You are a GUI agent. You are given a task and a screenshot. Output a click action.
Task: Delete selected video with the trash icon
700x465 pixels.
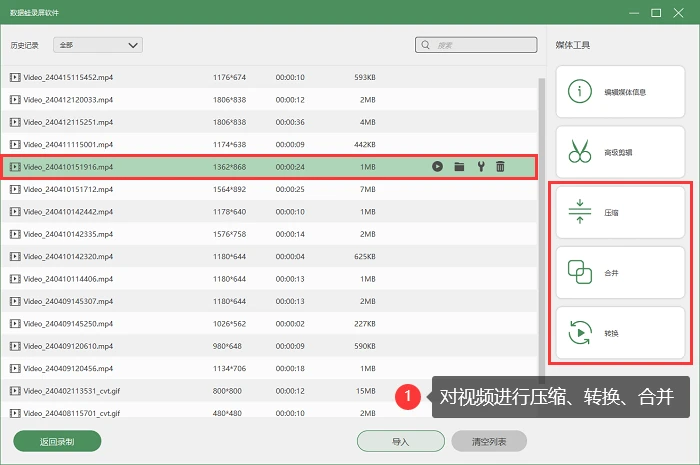coord(500,167)
